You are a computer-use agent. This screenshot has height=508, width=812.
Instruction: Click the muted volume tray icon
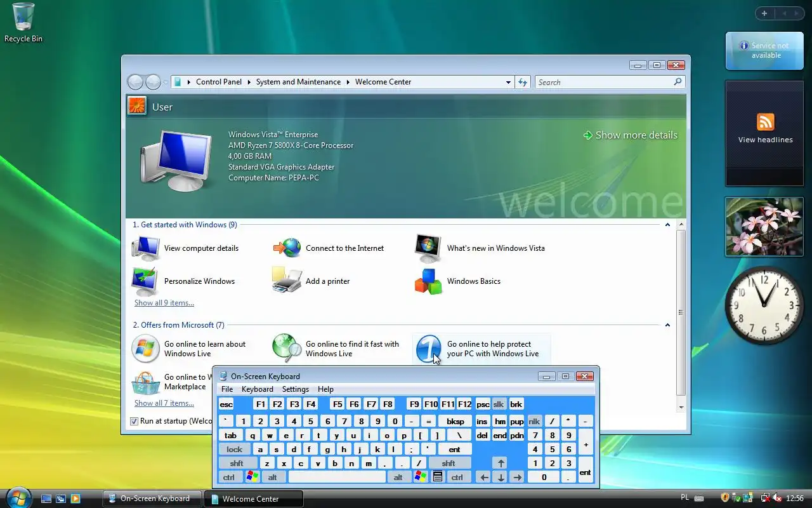[776, 498]
